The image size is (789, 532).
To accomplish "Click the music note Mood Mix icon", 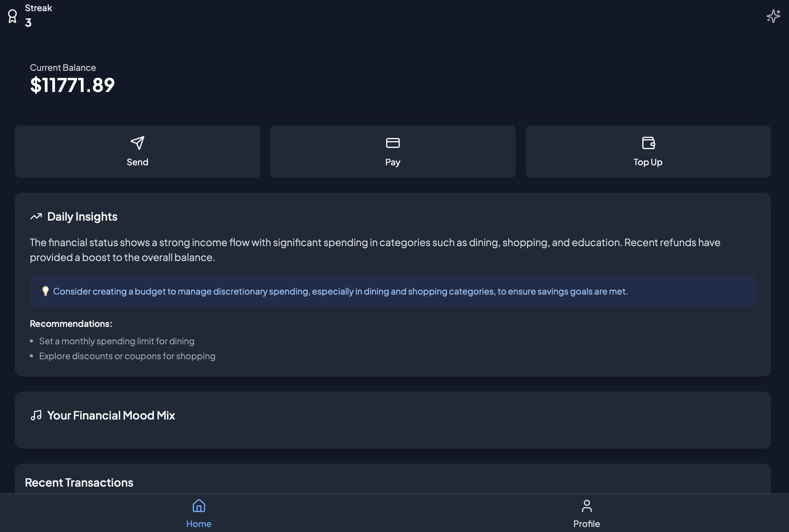I will tap(36, 415).
